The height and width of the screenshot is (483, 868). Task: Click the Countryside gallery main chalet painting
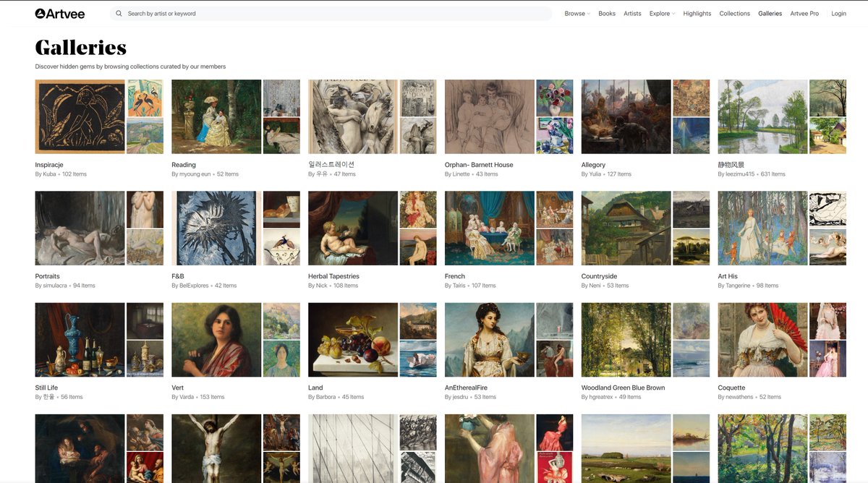tap(626, 228)
